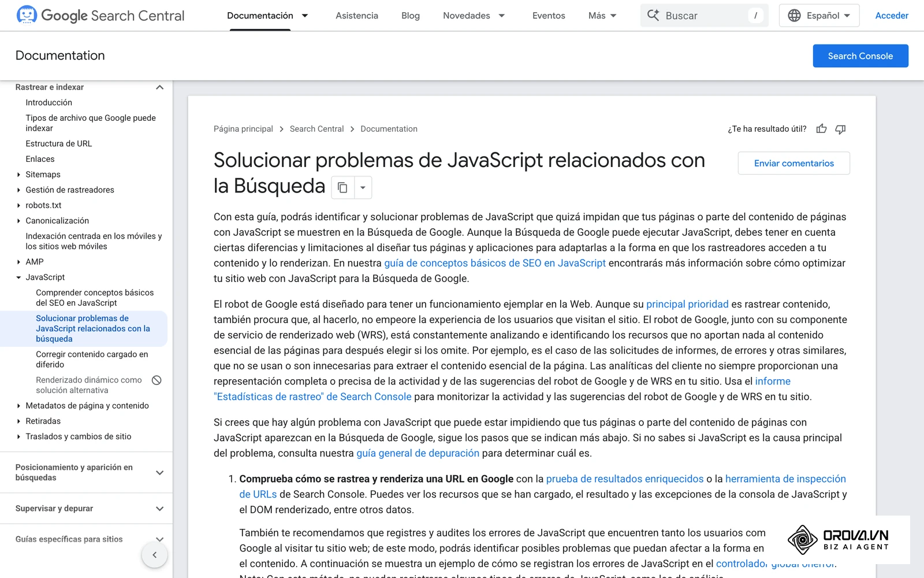Open the principal prioridad link
This screenshot has width=924, height=578.
pyautogui.click(x=687, y=304)
